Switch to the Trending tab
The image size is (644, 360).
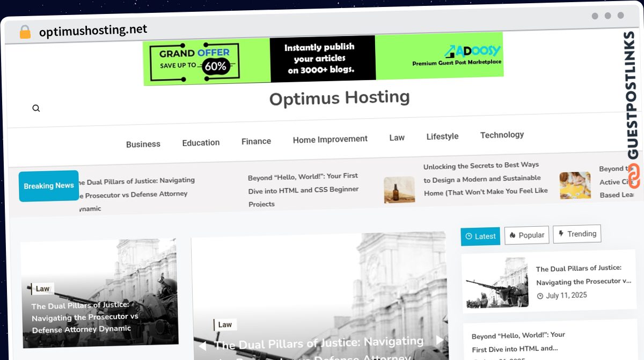577,234
